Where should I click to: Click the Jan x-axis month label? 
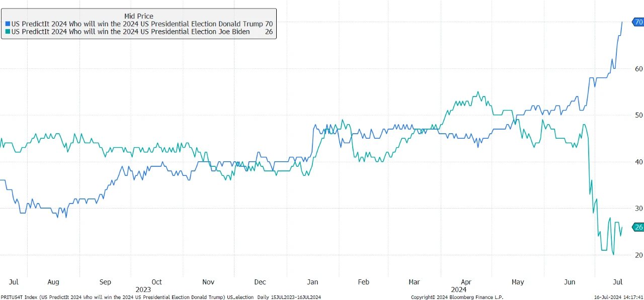coord(312,282)
